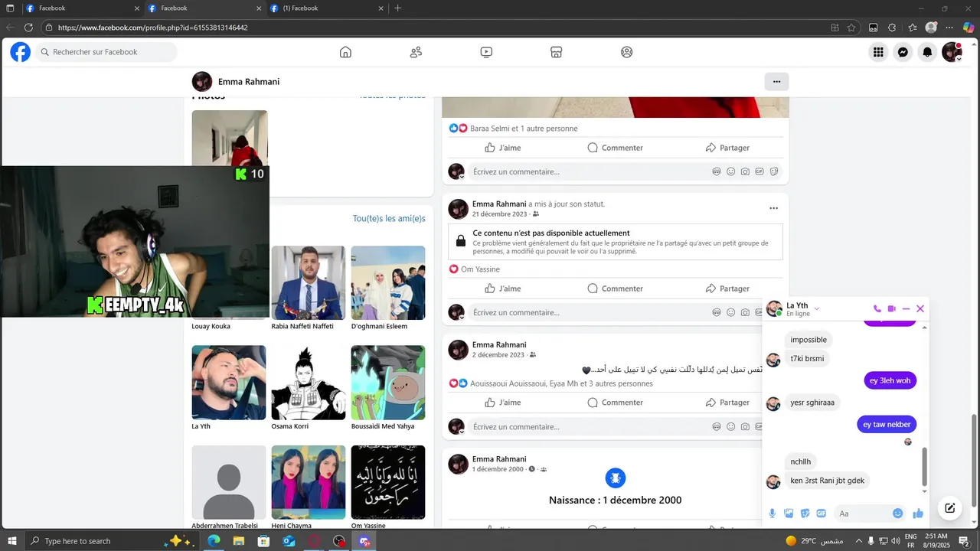This screenshot has width=980, height=551.
Task: Attach a photo in La Yth chat
Action: point(789,514)
